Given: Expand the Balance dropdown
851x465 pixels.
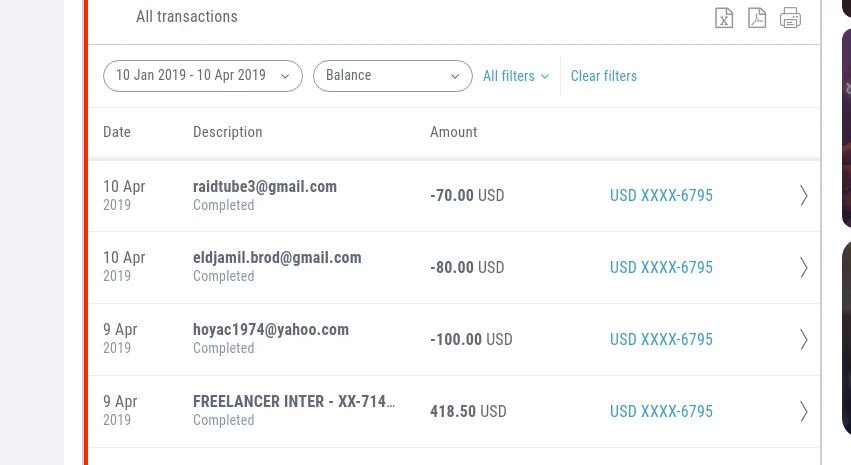Looking at the screenshot, I should (x=392, y=76).
